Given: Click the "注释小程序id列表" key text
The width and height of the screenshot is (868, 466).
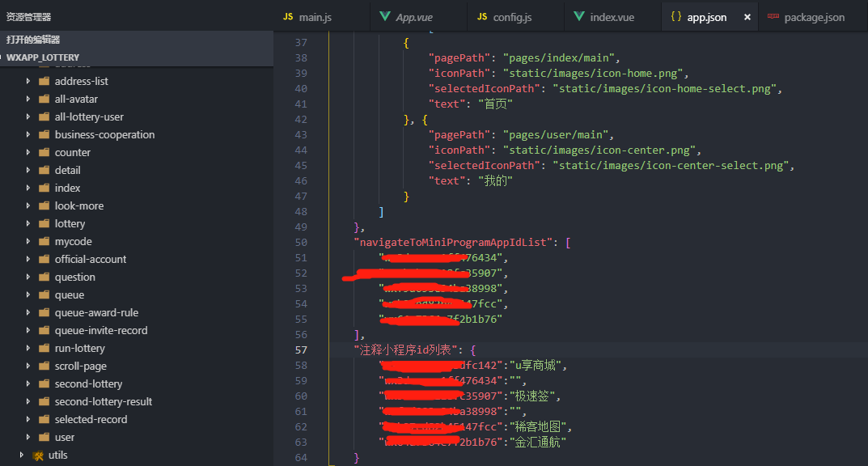Looking at the screenshot, I should pos(406,349).
